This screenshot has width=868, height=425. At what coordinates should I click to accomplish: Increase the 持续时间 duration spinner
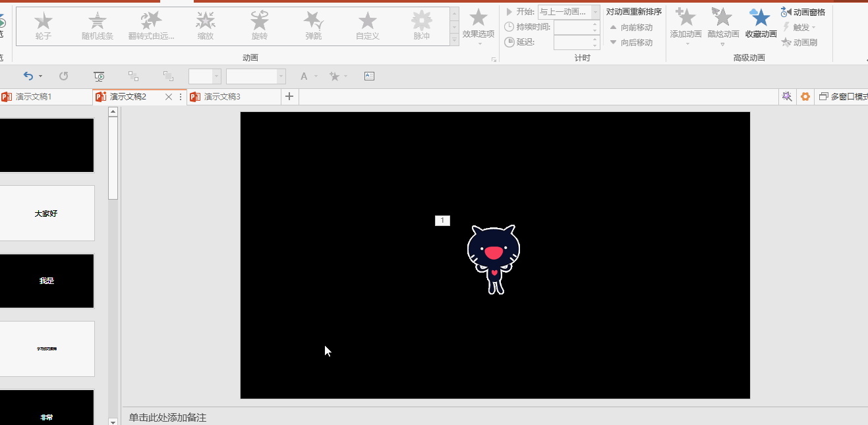point(595,24)
